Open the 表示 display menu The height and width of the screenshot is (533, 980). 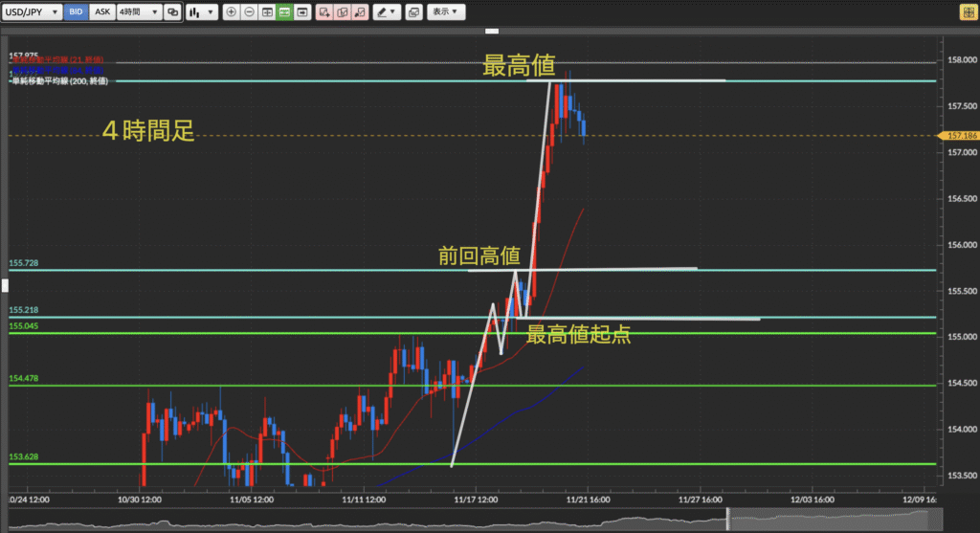pos(445,12)
